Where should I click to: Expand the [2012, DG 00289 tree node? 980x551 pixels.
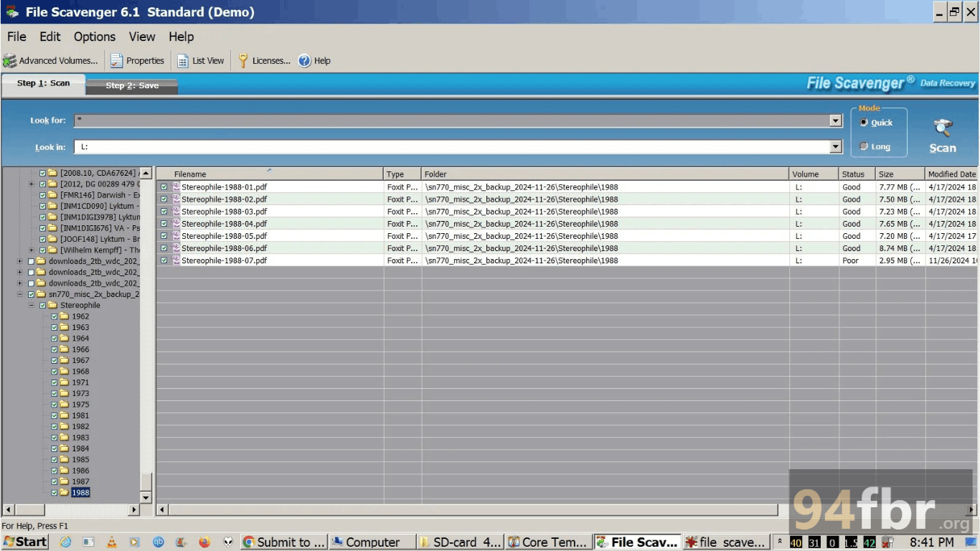click(x=32, y=184)
